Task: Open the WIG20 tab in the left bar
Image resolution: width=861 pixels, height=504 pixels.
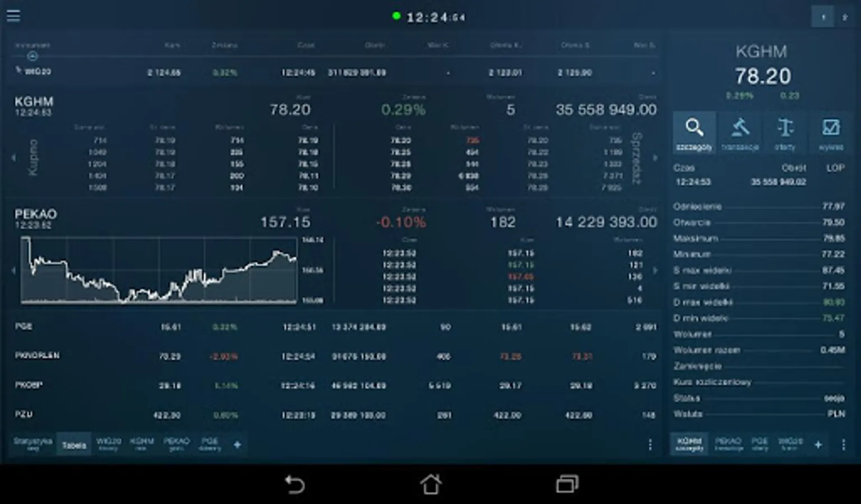Action: 109,445
